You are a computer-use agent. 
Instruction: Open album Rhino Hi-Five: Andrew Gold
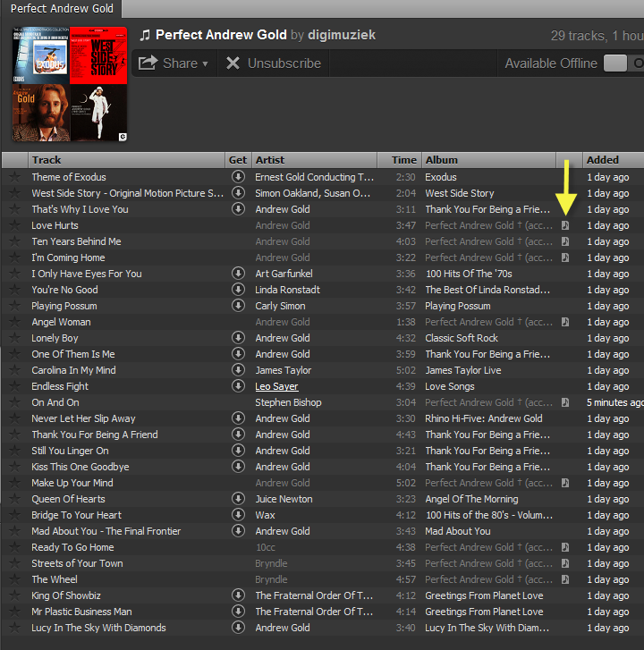(484, 418)
